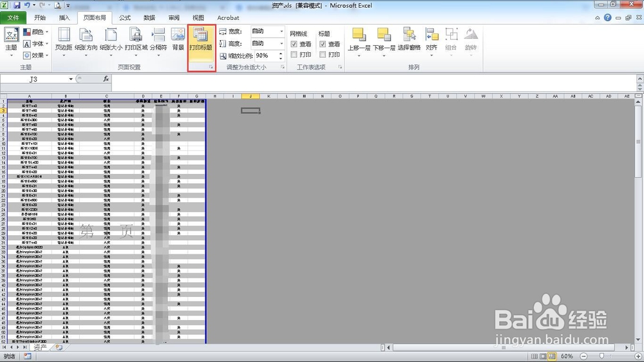Click the horizontal scrollbar track

[507, 348]
